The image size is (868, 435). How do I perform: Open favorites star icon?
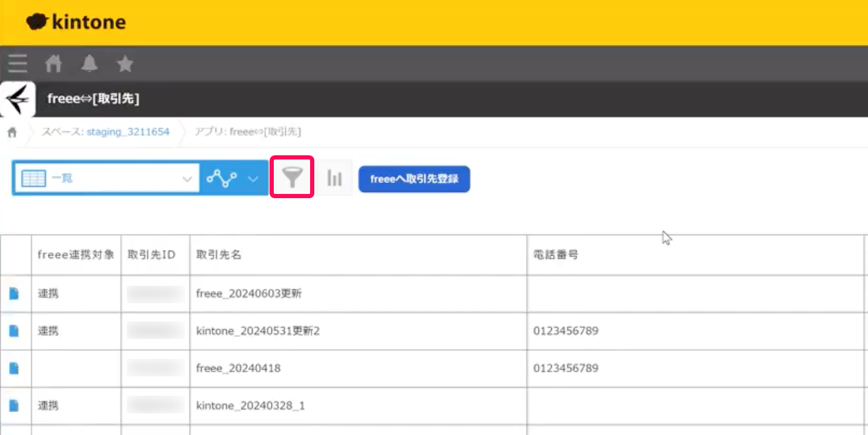(125, 63)
